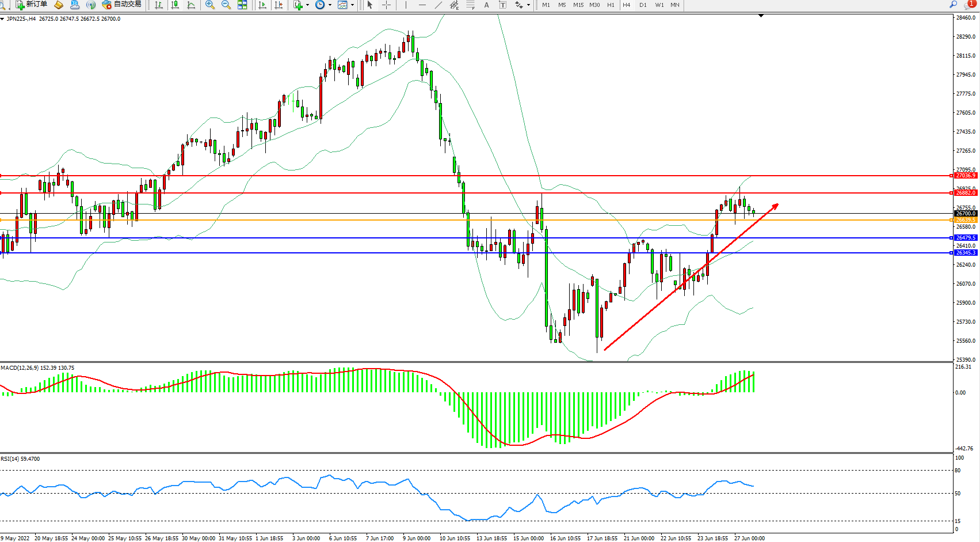
Task: Zoom in on the chart
Action: pyautogui.click(x=210, y=5)
